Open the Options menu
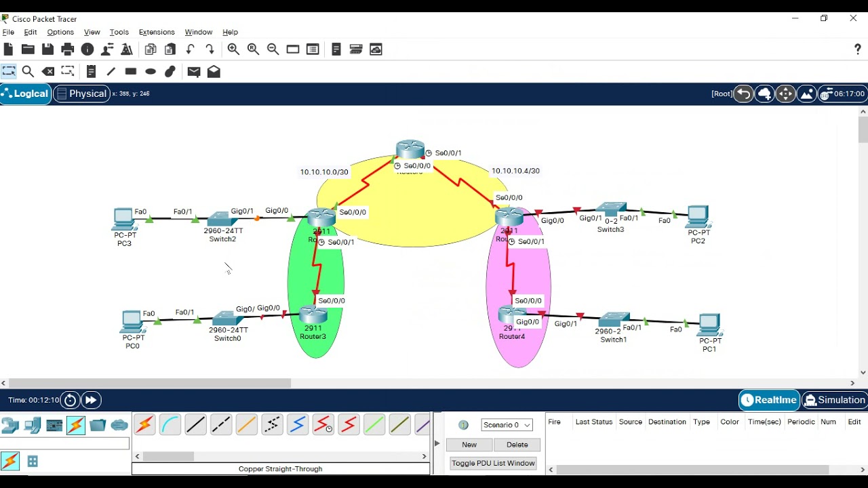The image size is (868, 488). coord(60,32)
